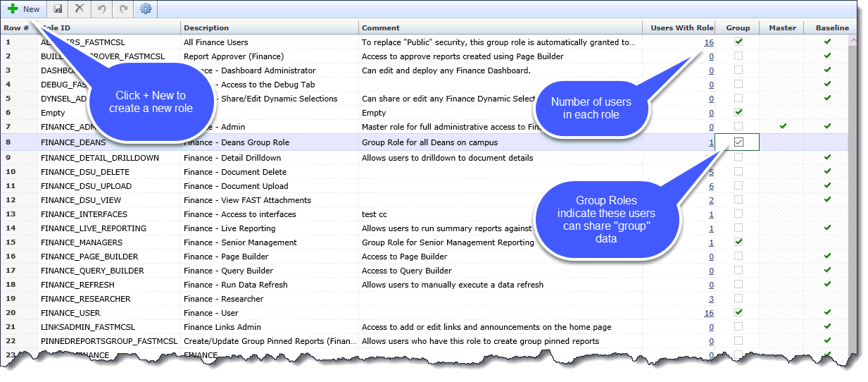Toggle Group checkbox for FINANCE_MANAGERS
This screenshot has width=868, height=382.
(x=738, y=242)
